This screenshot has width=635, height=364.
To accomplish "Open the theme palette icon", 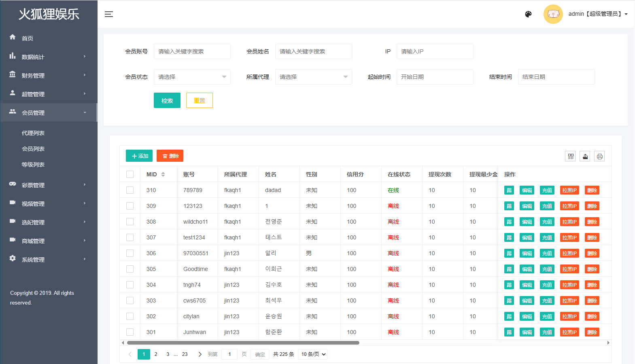I will pyautogui.click(x=528, y=14).
